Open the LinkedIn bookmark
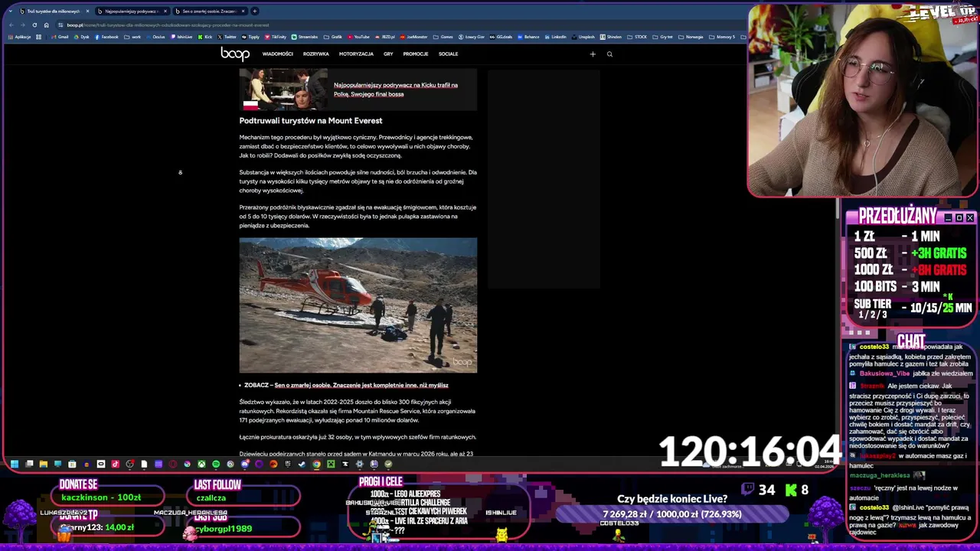Image resolution: width=980 pixels, height=551 pixels. (x=555, y=37)
